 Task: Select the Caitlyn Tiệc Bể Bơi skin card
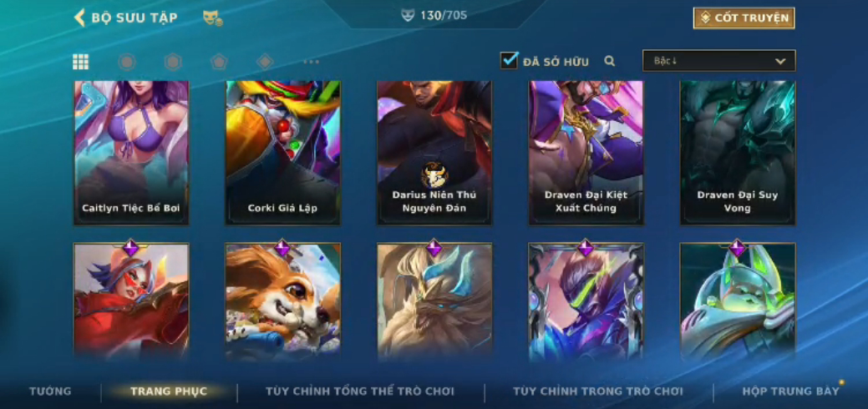point(131,153)
